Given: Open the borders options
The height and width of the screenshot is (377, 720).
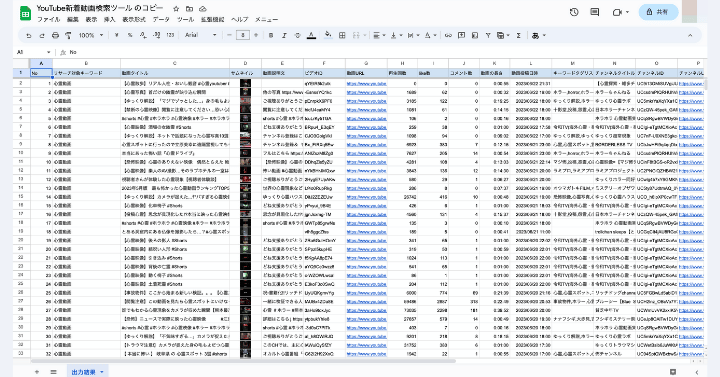Looking at the screenshot, I should click(x=342, y=35).
